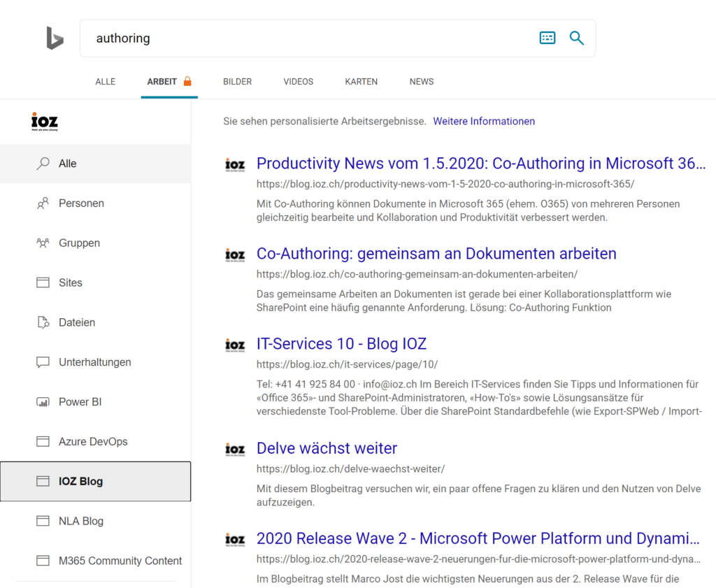Click the Azure DevOps window icon
This screenshot has height=588, width=716.
click(x=43, y=441)
